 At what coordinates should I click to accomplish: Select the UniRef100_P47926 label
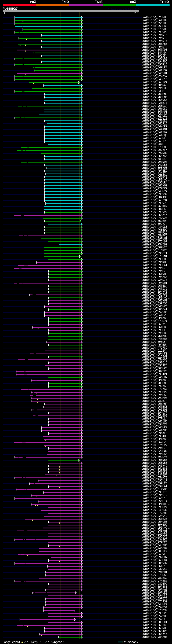154,218
